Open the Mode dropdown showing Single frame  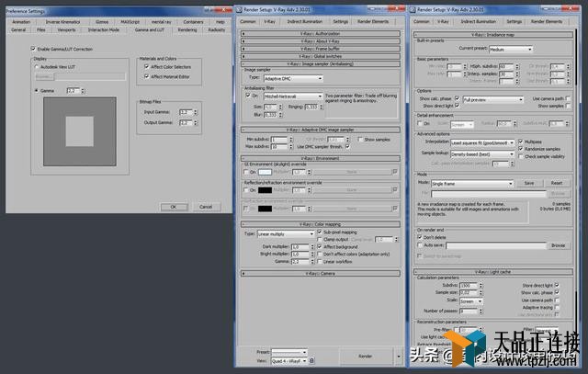click(472, 184)
